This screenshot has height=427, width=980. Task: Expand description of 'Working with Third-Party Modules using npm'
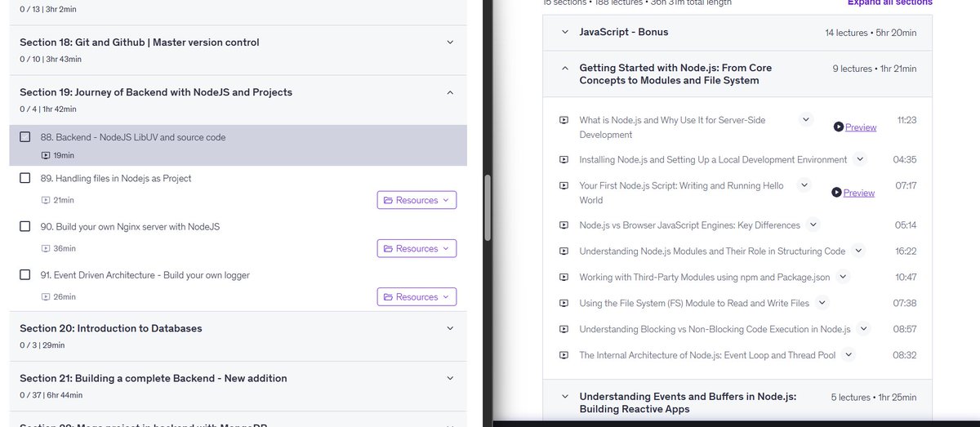(843, 276)
